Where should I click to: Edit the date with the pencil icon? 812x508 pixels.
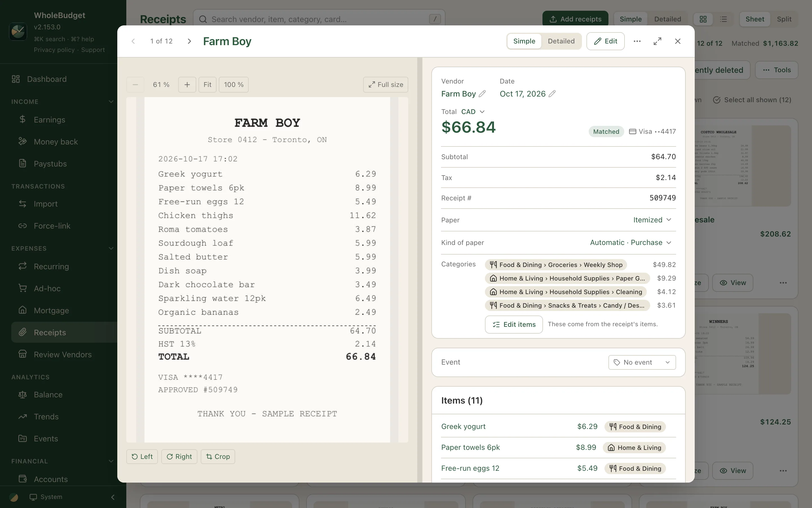click(x=552, y=94)
